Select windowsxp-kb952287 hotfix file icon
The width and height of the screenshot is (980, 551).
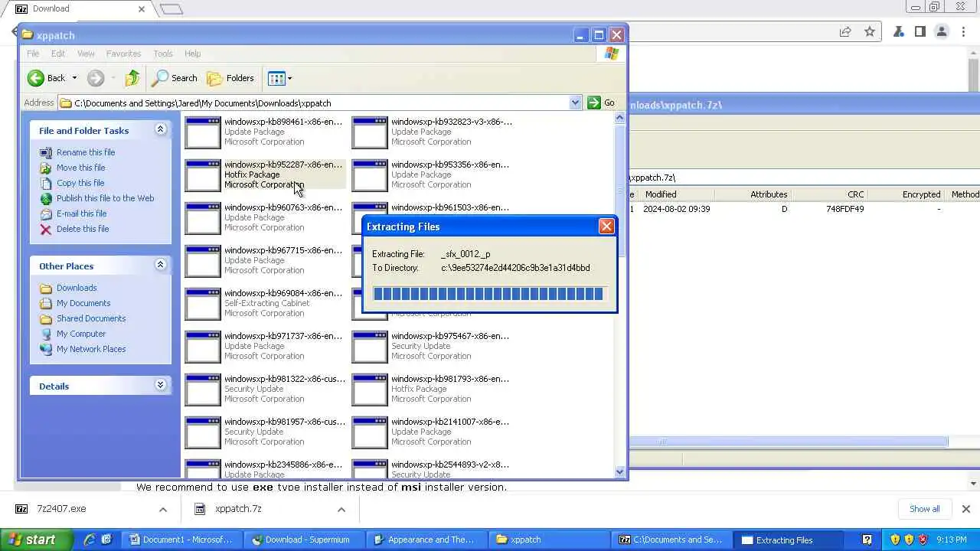tap(203, 175)
